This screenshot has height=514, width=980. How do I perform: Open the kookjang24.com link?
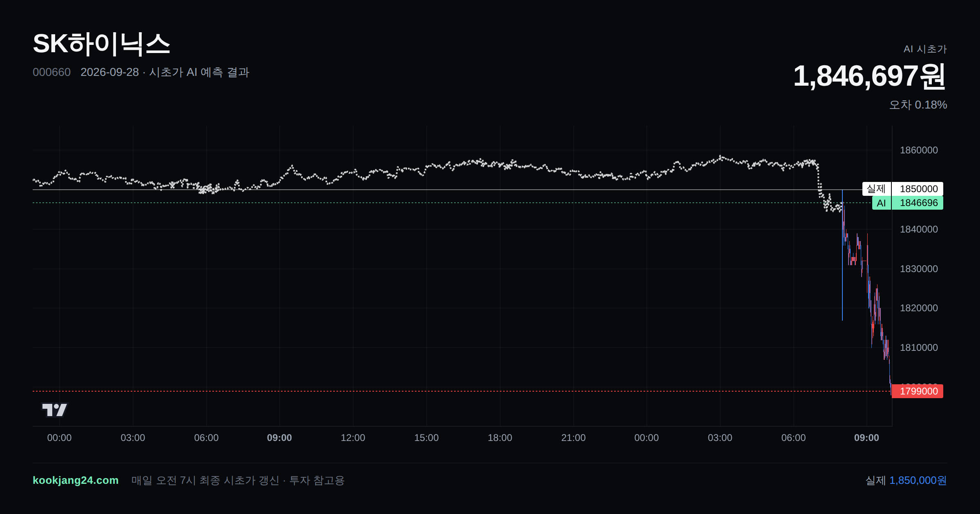(76, 480)
